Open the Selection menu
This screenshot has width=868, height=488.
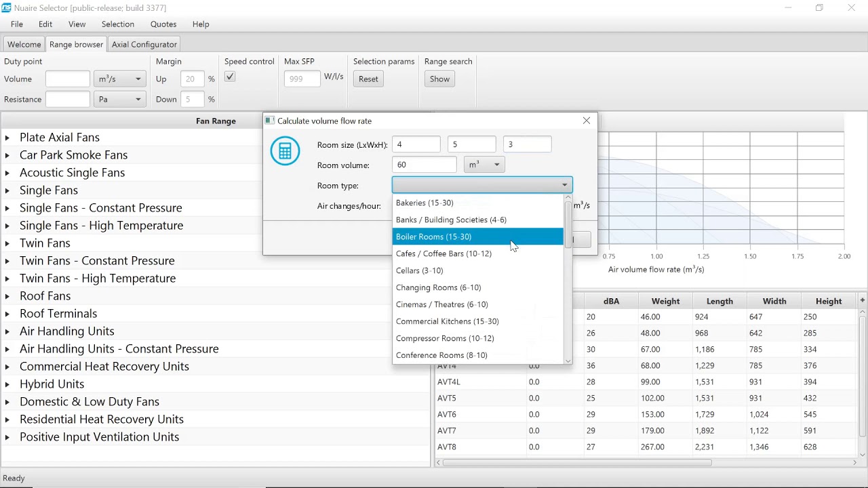(x=118, y=24)
